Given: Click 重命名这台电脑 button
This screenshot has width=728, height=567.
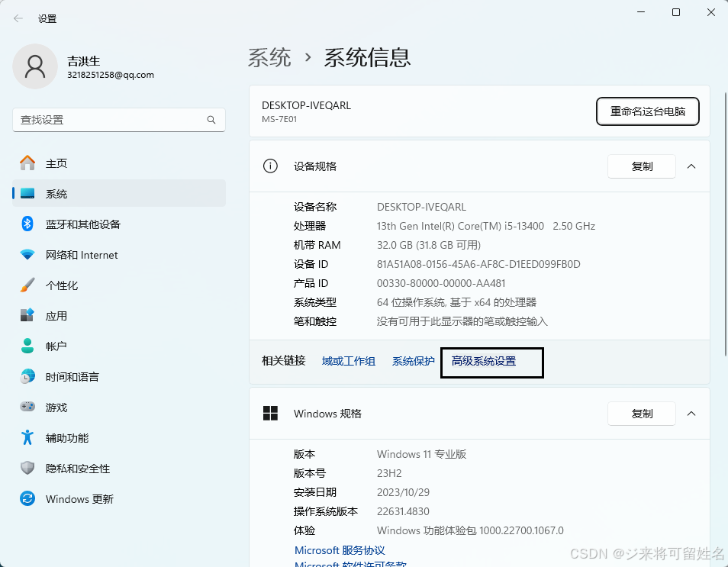Looking at the screenshot, I should point(648,111).
